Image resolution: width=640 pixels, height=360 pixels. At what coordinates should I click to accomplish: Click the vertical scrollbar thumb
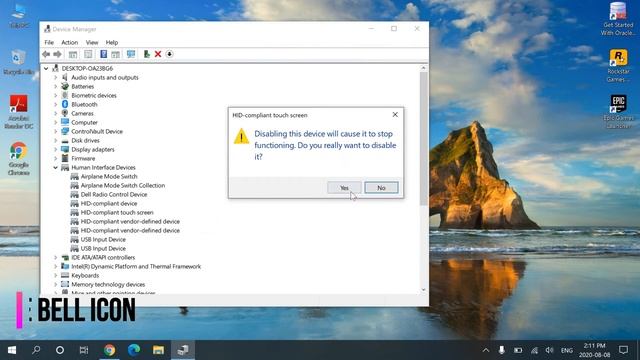click(x=423, y=139)
